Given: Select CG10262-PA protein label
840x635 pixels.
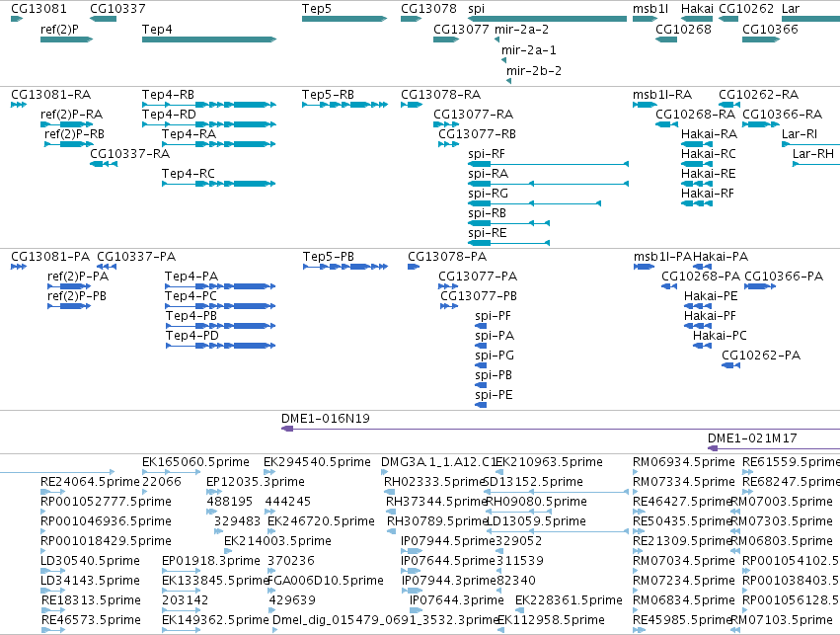Looking at the screenshot, I should (x=761, y=356).
